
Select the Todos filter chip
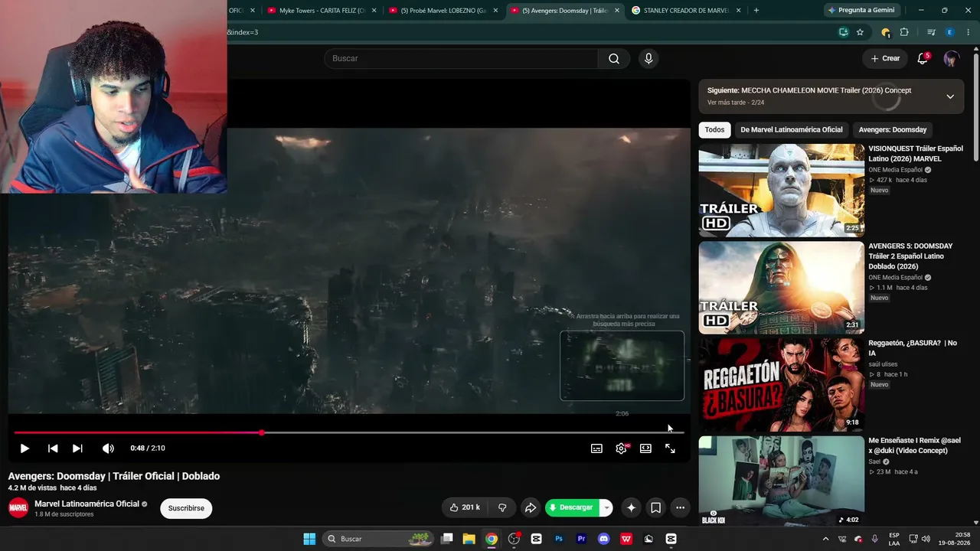pyautogui.click(x=714, y=130)
